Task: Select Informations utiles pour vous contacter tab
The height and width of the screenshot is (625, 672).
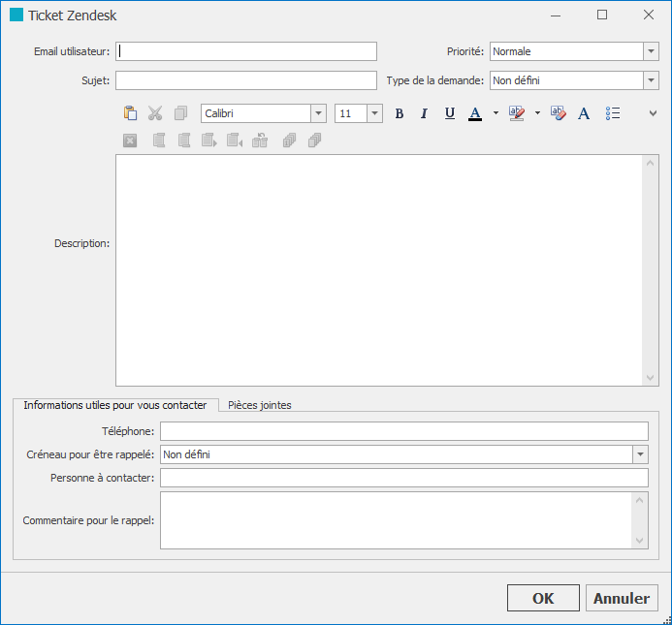Action: (x=114, y=405)
